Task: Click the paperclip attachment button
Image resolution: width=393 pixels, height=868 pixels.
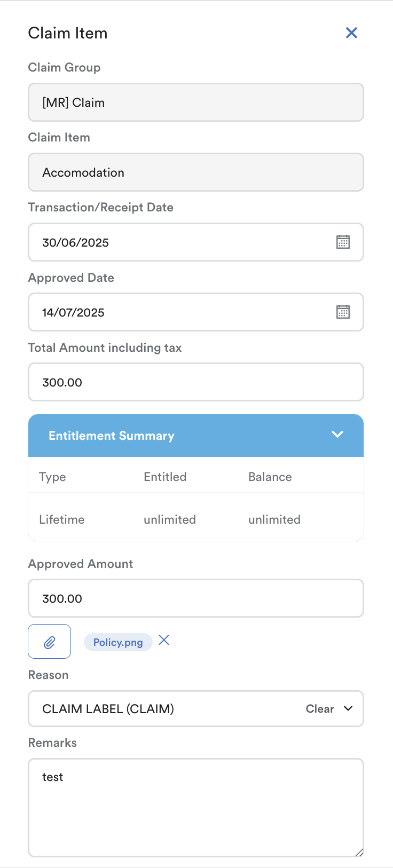Action: click(x=49, y=642)
